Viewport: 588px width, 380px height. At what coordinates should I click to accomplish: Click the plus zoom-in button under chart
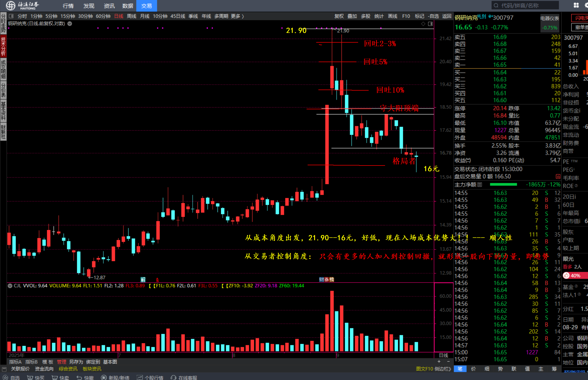coord(439,362)
